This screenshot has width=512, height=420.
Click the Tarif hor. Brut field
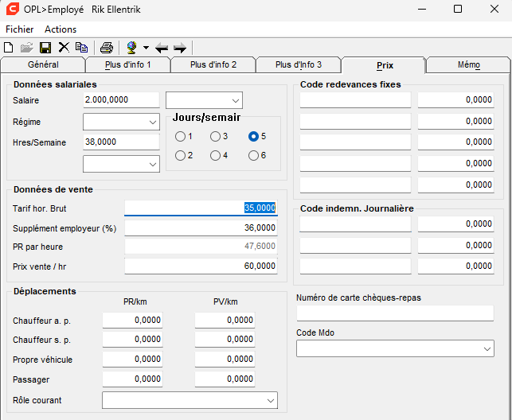(x=201, y=208)
